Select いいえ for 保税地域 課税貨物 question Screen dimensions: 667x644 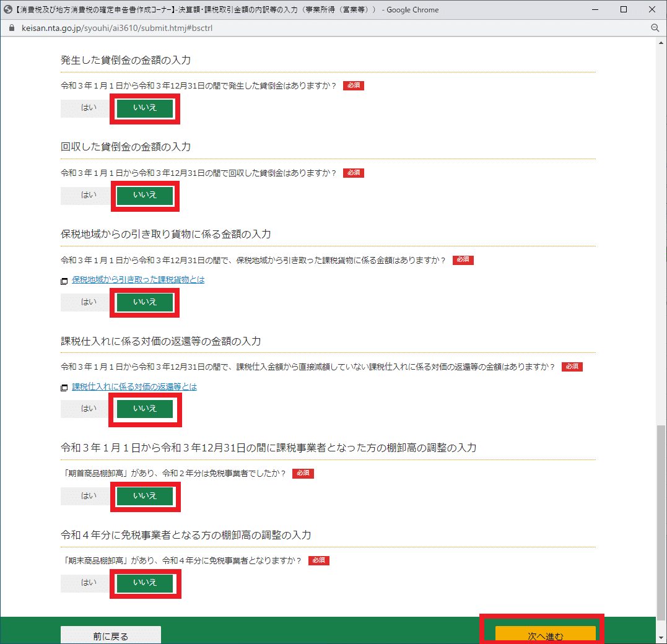(145, 302)
